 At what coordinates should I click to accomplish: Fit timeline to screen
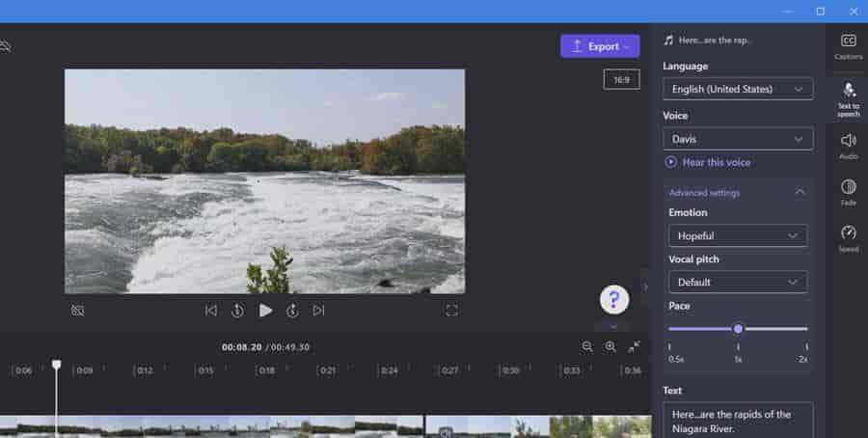coord(634,346)
